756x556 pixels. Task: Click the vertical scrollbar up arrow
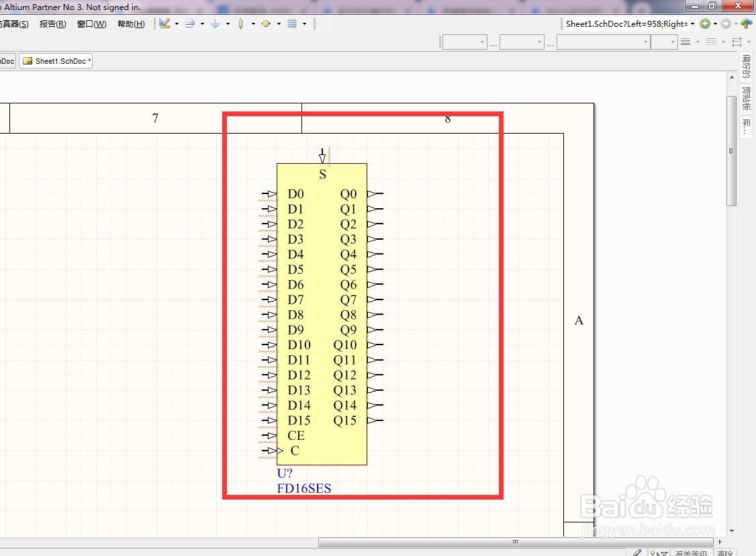pos(732,77)
